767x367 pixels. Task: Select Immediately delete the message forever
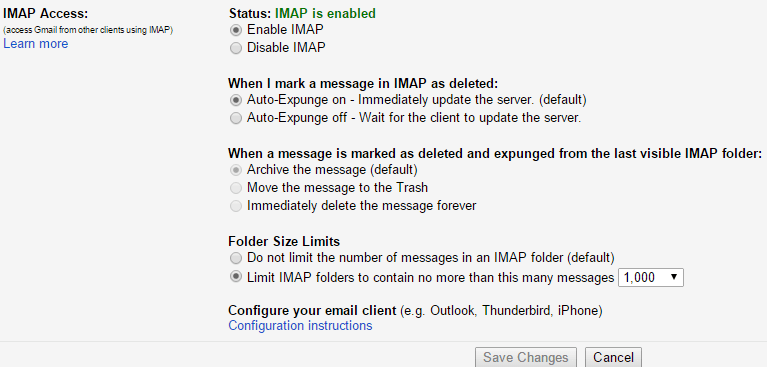pyautogui.click(x=236, y=206)
